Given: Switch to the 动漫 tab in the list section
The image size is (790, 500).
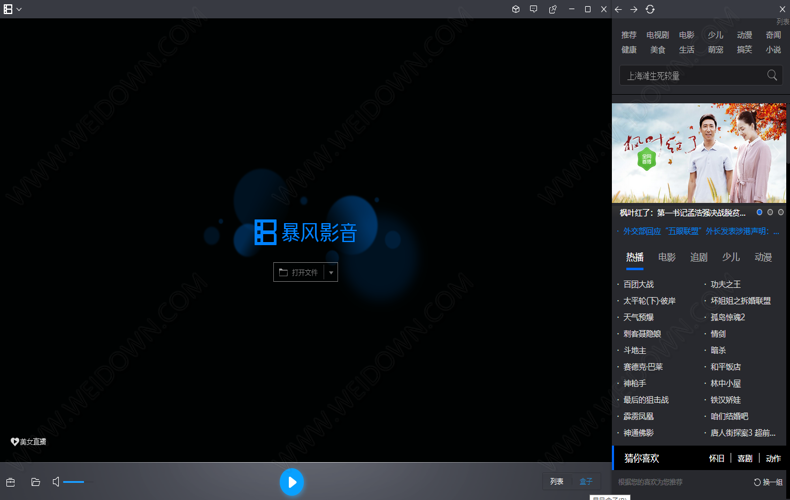Looking at the screenshot, I should click(763, 258).
